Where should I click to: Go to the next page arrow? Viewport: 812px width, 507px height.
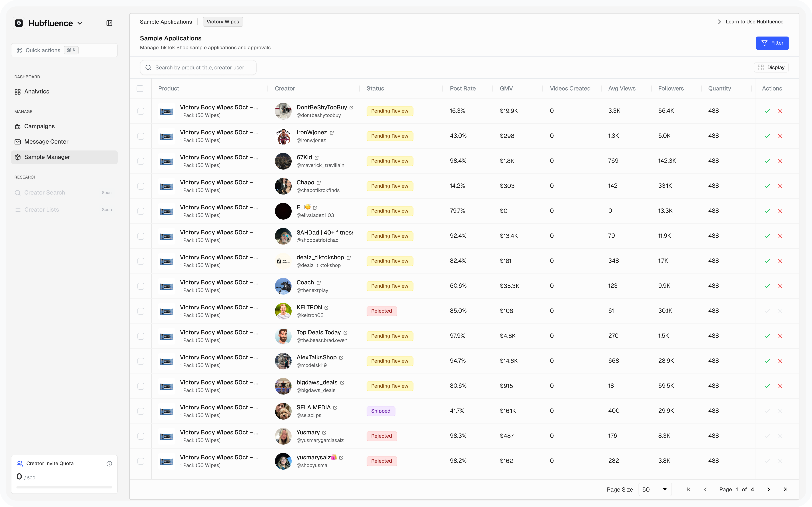pyautogui.click(x=768, y=489)
